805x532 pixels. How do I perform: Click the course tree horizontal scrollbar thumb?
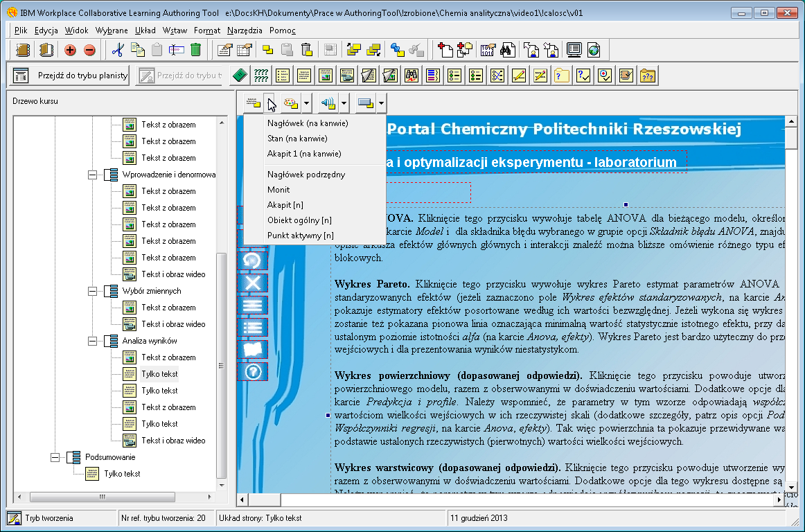(x=103, y=497)
